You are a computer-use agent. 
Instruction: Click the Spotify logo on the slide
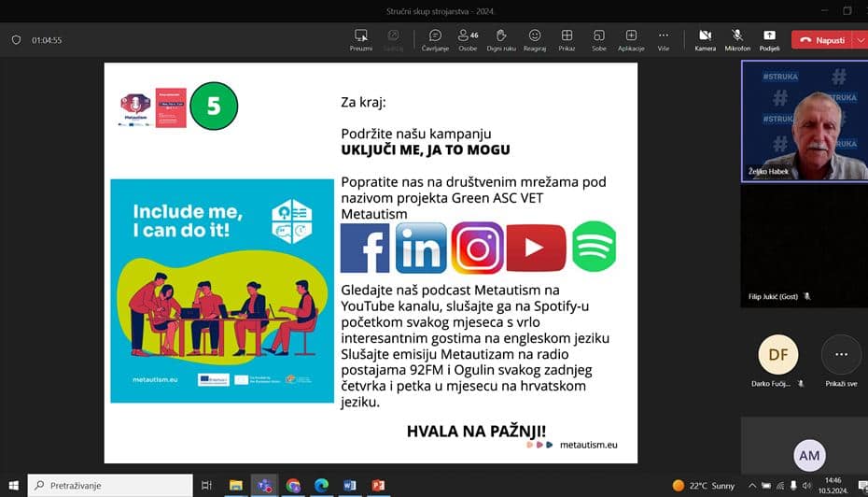(594, 247)
